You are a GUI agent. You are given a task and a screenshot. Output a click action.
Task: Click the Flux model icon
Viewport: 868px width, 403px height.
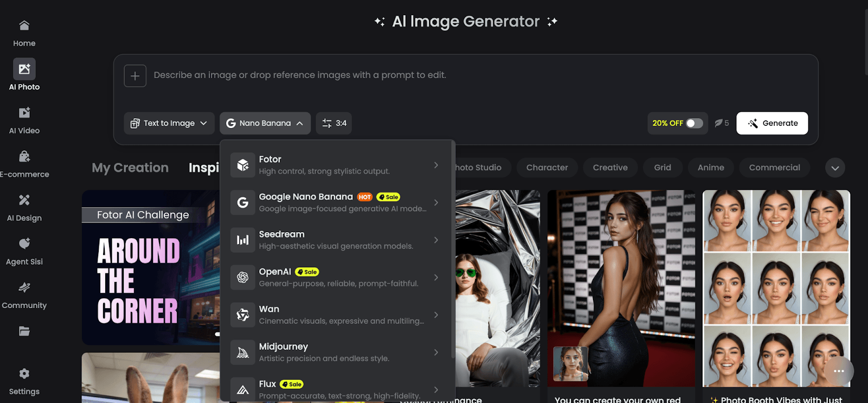(x=243, y=389)
